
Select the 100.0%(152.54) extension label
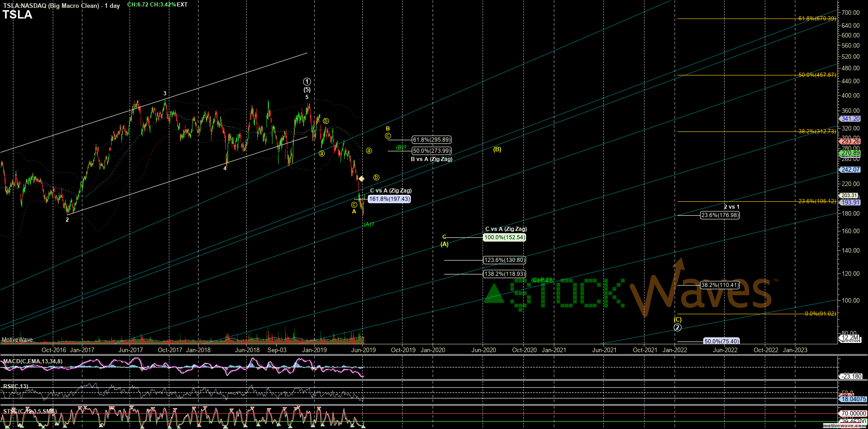[504, 237]
